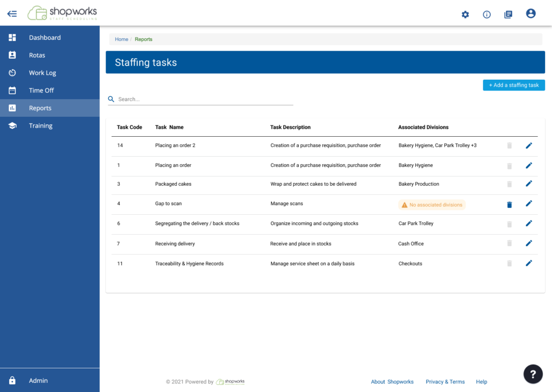
Task: Select Work Log in sidebar
Action: [42, 73]
